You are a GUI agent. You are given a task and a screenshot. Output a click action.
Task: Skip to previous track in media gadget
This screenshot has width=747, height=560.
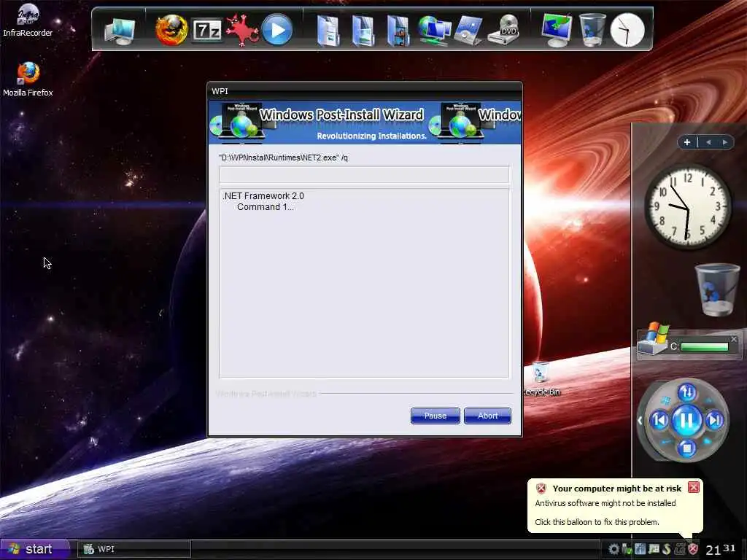tap(659, 420)
